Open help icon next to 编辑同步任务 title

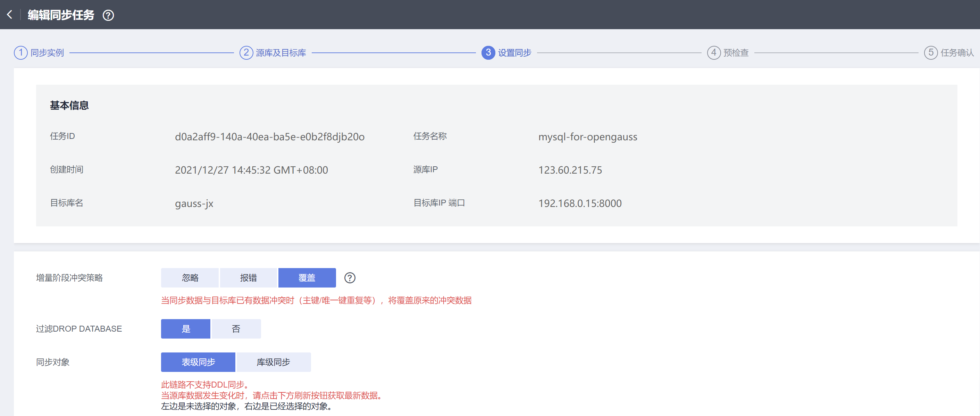(x=108, y=15)
